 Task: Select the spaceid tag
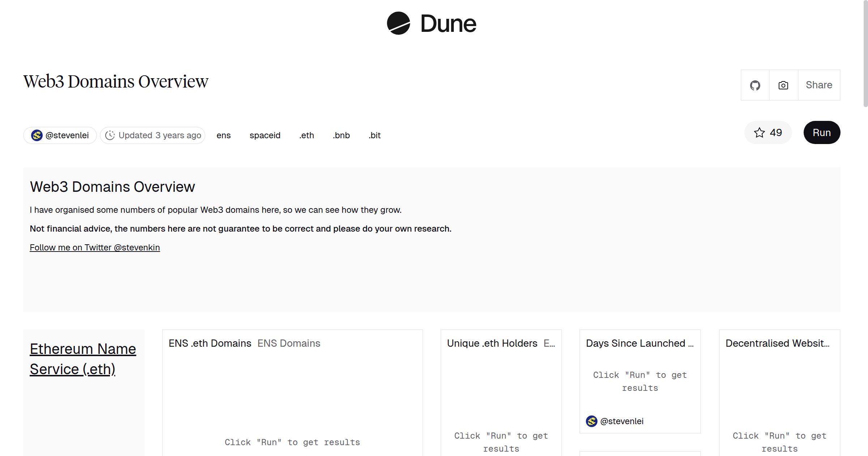coord(265,135)
